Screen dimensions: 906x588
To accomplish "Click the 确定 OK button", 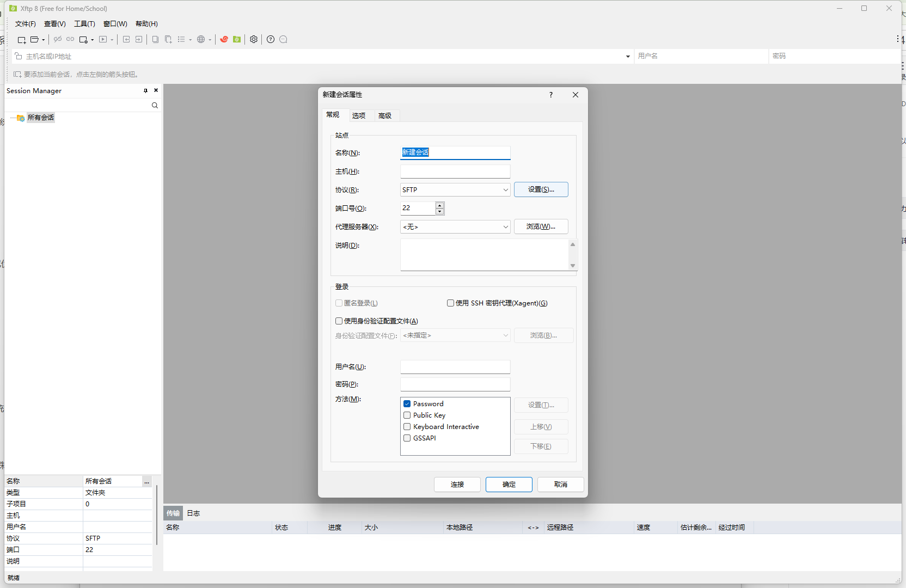I will [509, 485].
